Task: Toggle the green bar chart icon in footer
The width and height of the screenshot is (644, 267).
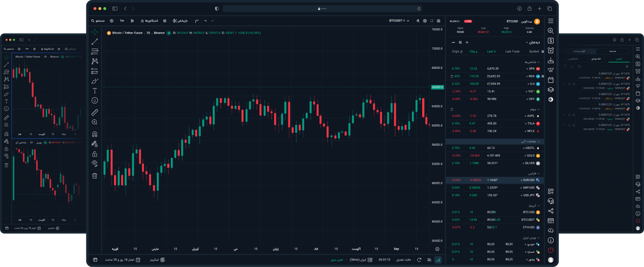Action: (438, 259)
